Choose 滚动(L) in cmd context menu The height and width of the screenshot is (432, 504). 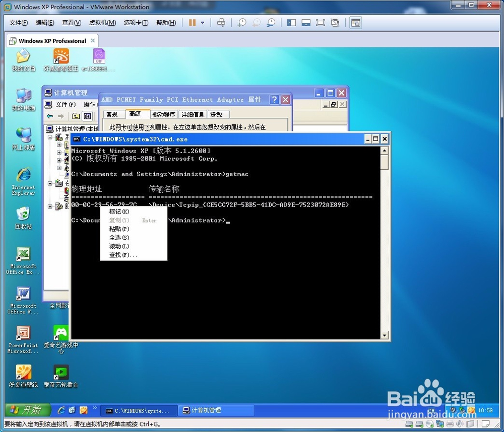[x=134, y=246]
